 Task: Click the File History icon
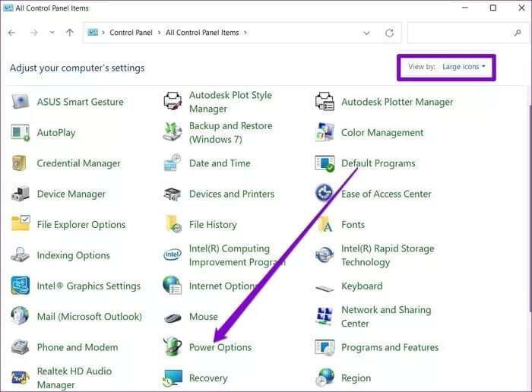(x=173, y=224)
